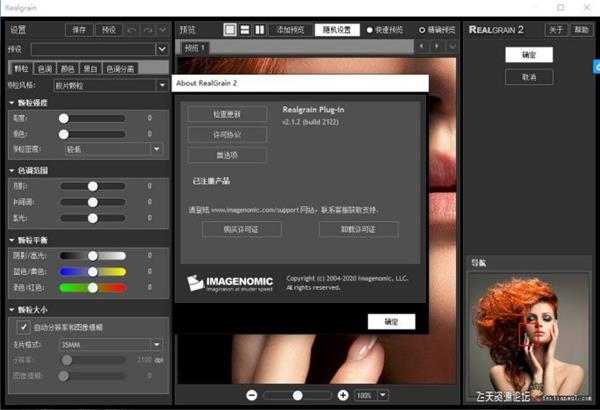600x410 pixels.
Task: Click the 阴影/高光 grain balance slider
Action: [91, 255]
